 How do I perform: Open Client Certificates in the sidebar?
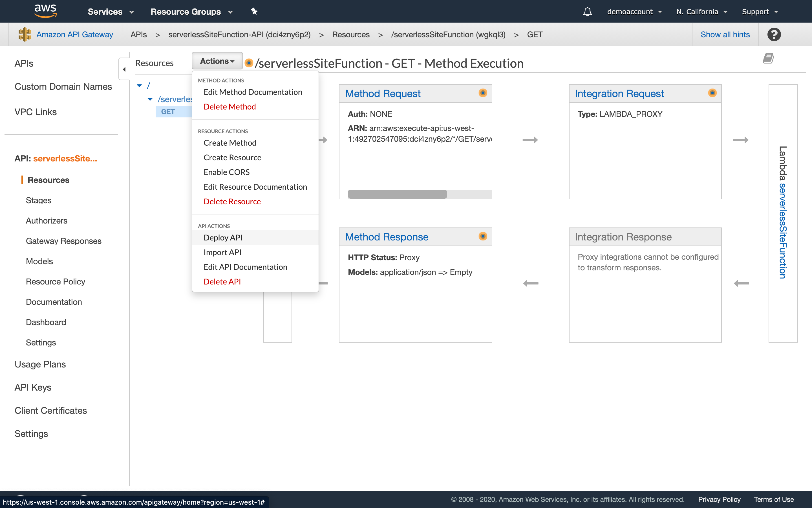click(51, 411)
